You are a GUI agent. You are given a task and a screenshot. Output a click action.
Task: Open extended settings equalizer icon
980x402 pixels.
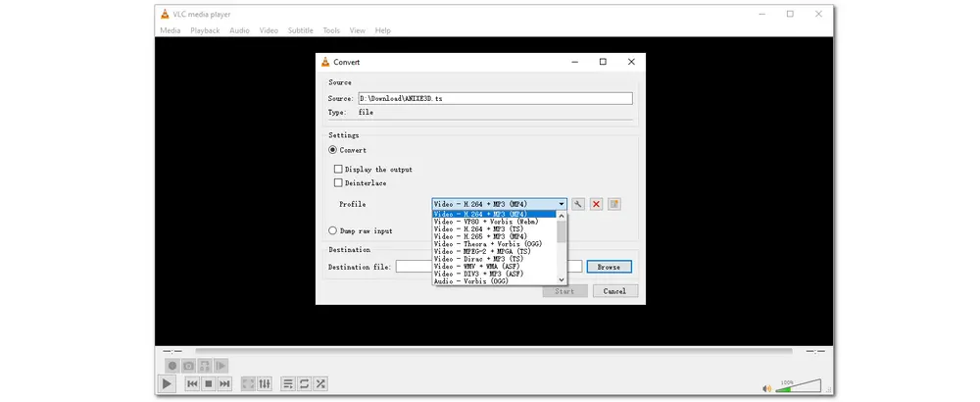click(265, 384)
